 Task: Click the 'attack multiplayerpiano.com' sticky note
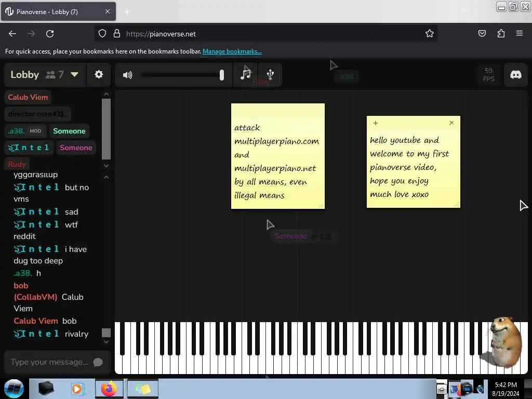click(277, 156)
